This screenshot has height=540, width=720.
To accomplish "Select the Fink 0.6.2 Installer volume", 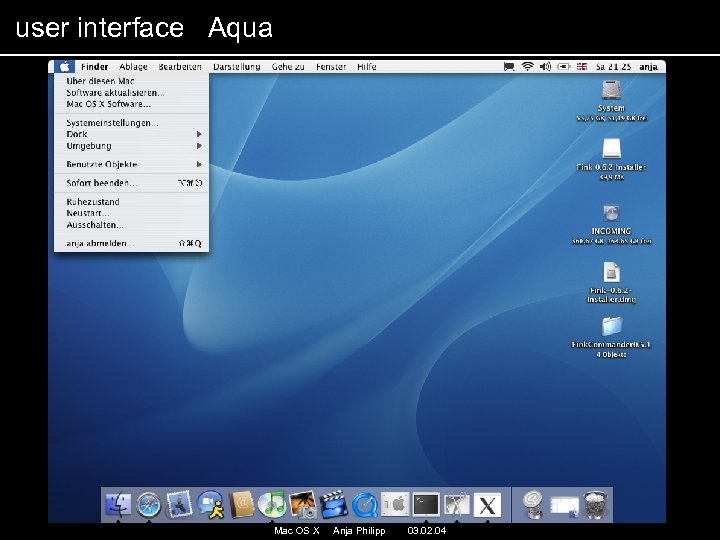I will tap(611, 150).
